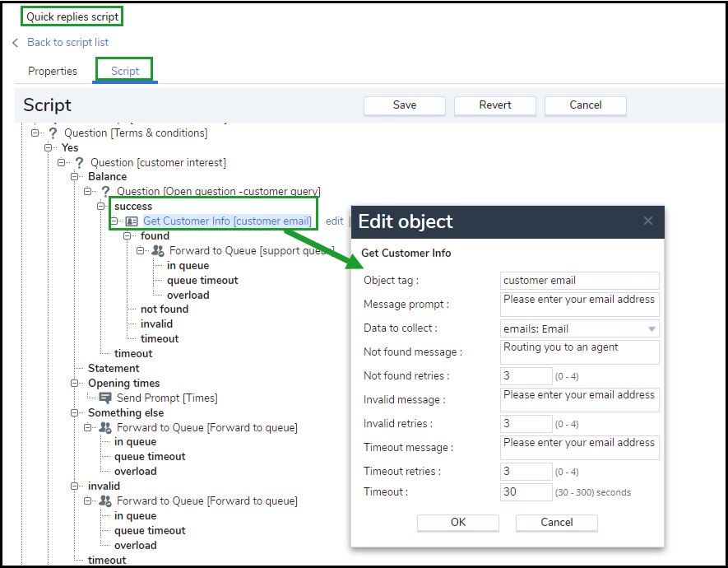Viewport: 728px width, 568px height.
Task: Select the Statement tree row
Action: pyautogui.click(x=114, y=368)
